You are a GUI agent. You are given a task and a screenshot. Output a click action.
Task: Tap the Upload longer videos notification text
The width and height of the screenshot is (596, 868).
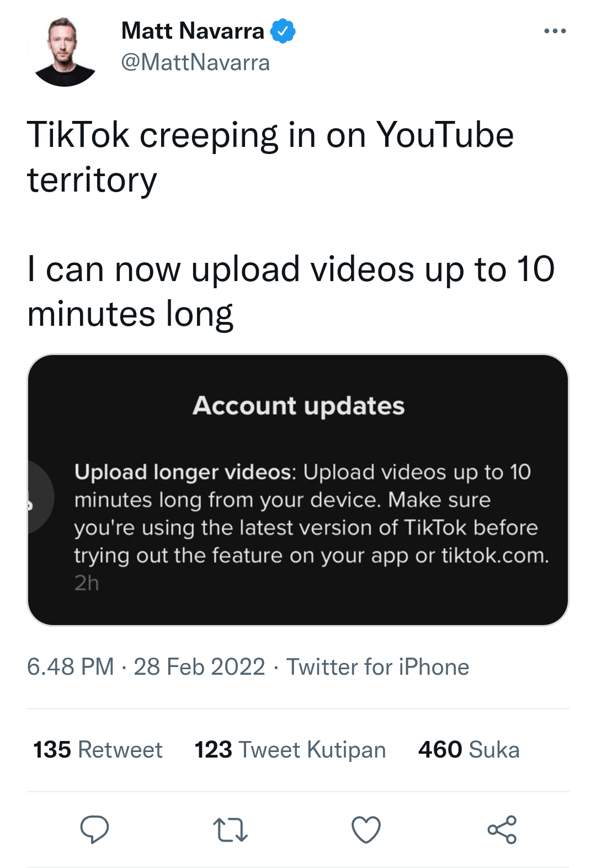click(312, 514)
